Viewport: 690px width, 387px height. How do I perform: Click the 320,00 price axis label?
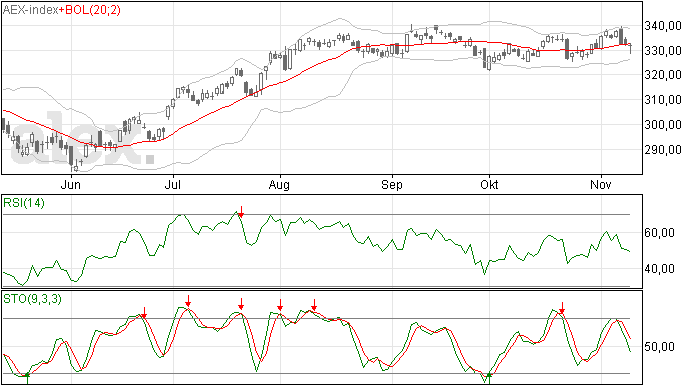click(663, 75)
